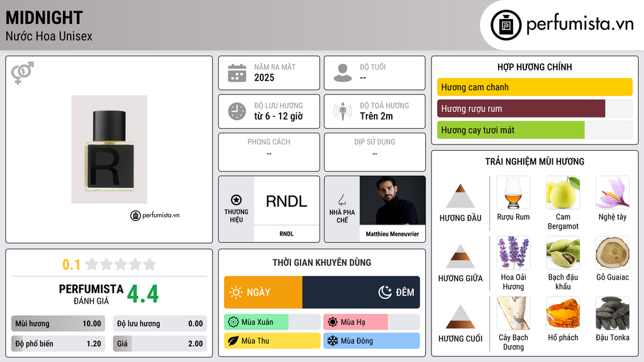
Task: Click the small perfumista.vn watermark under bottle
Action: 155,215
